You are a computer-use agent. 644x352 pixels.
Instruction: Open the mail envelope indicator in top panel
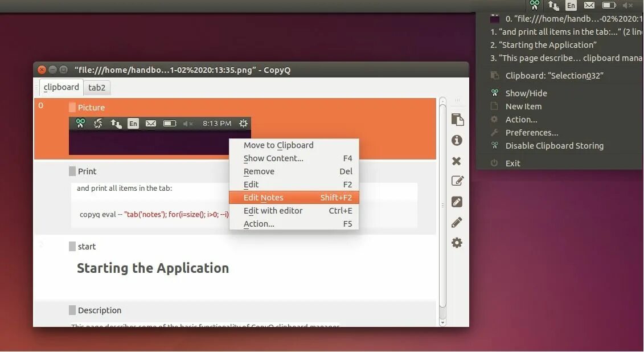(589, 5)
